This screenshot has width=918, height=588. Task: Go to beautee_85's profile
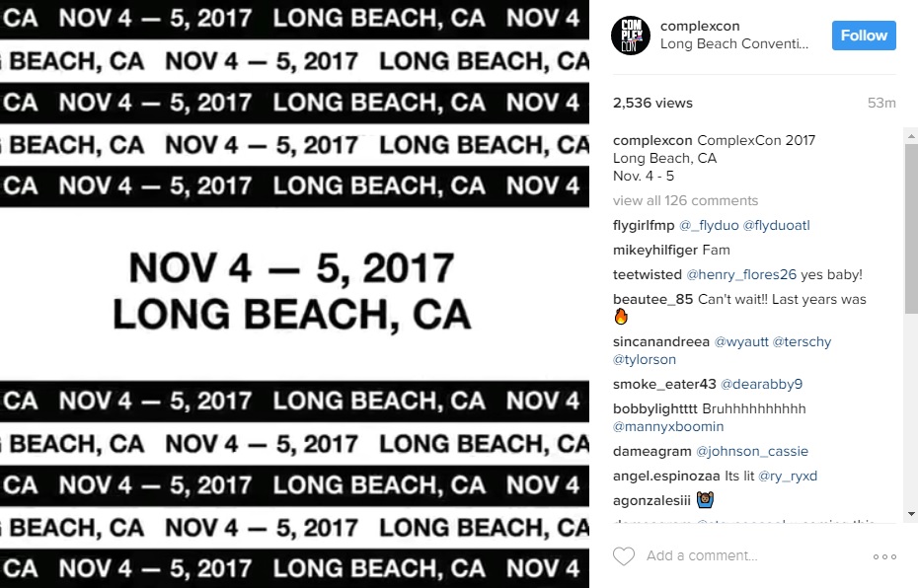tap(652, 299)
